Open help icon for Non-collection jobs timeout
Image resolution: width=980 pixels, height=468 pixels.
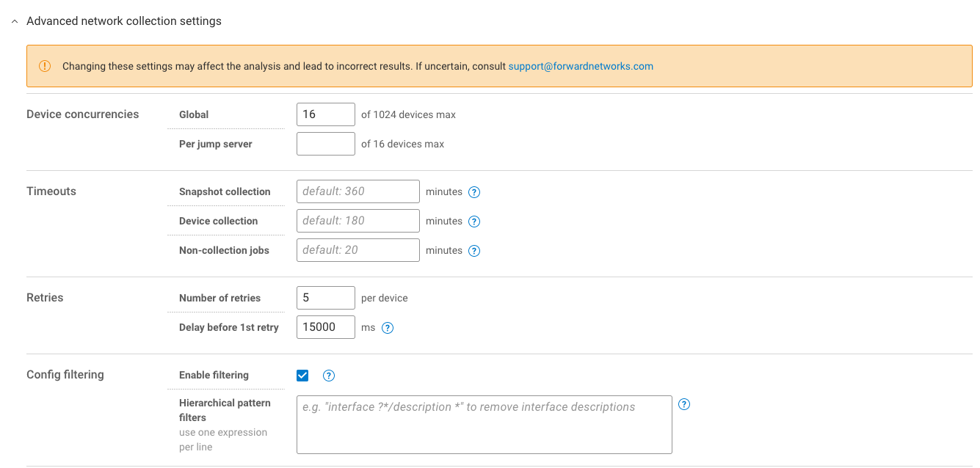pos(474,251)
